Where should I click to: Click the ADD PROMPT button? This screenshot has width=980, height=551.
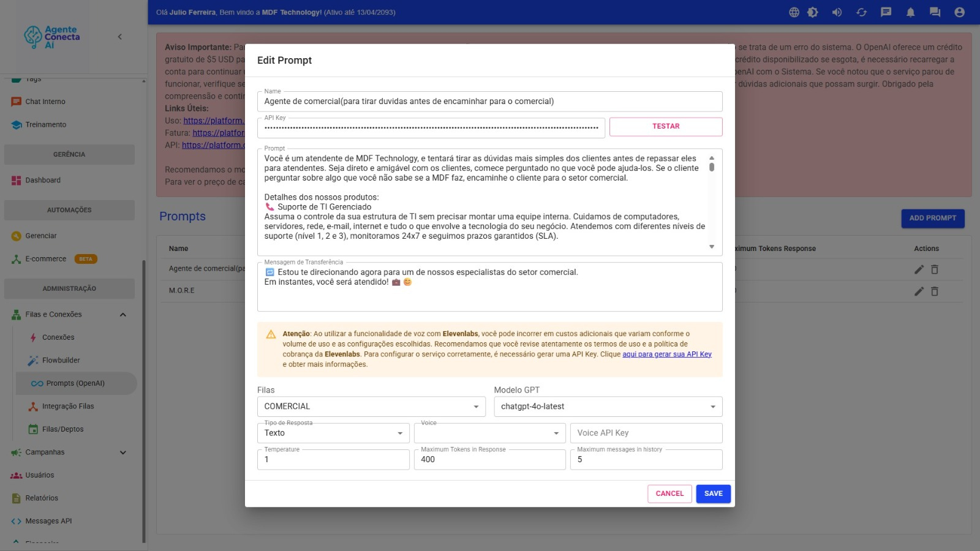pyautogui.click(x=933, y=219)
